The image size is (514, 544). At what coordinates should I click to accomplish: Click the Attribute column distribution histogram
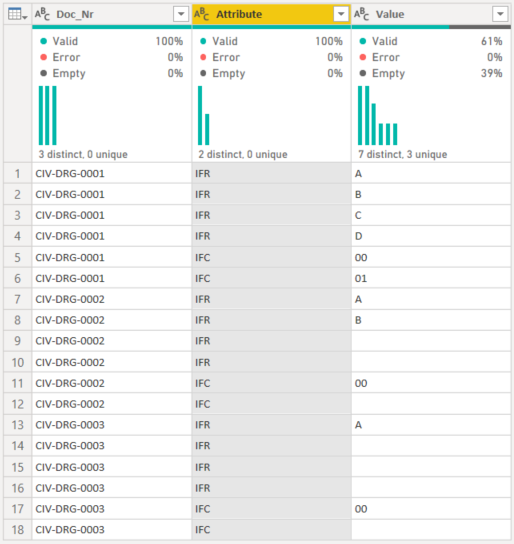[204, 116]
